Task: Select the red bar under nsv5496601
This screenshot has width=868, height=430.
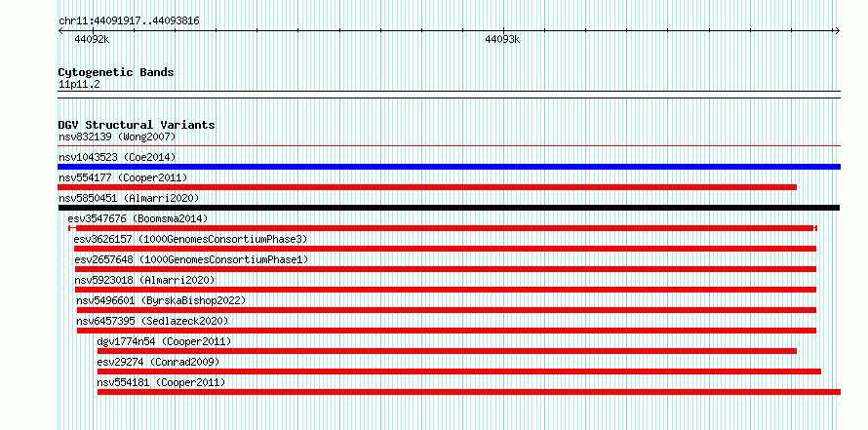Action: click(x=446, y=310)
